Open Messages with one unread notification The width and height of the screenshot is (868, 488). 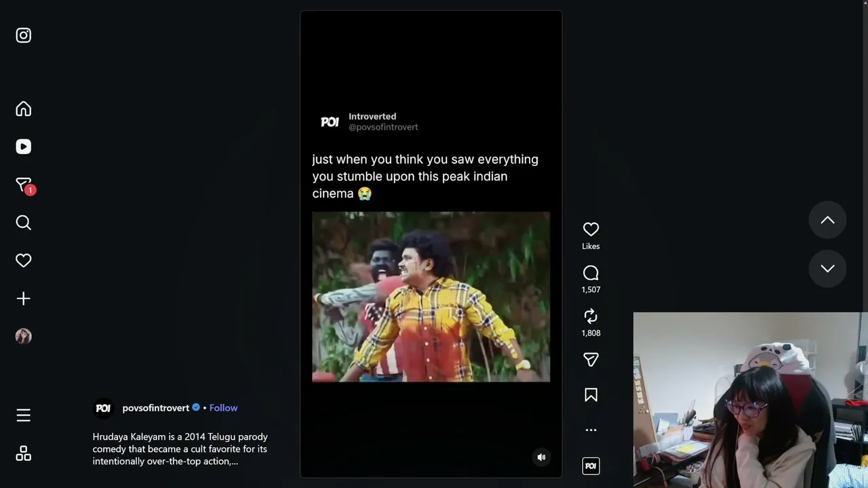point(25,185)
